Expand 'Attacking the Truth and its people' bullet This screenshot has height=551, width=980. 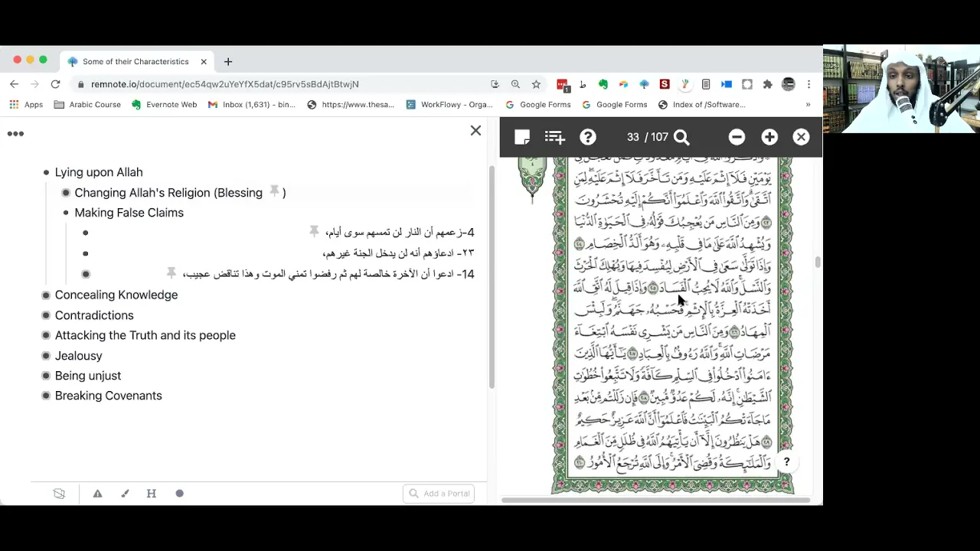pyautogui.click(x=46, y=335)
